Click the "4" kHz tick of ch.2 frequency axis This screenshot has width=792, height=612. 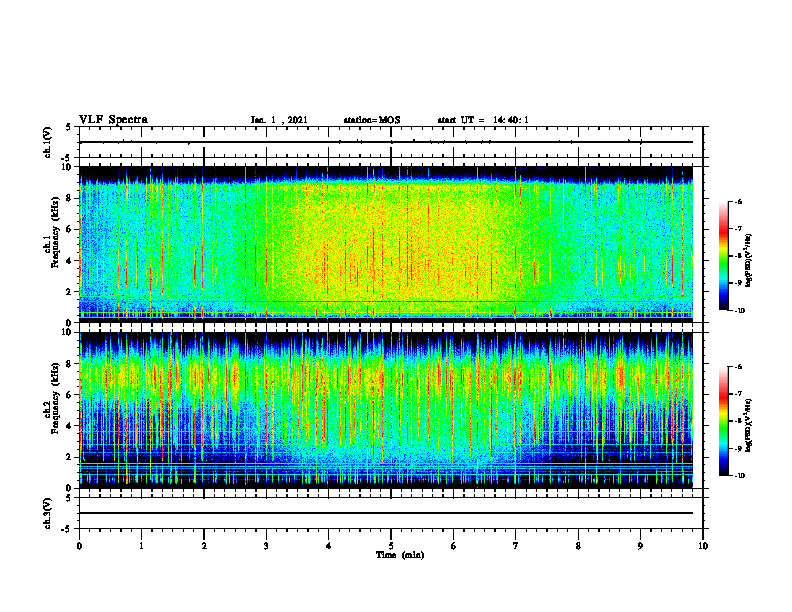coord(70,426)
